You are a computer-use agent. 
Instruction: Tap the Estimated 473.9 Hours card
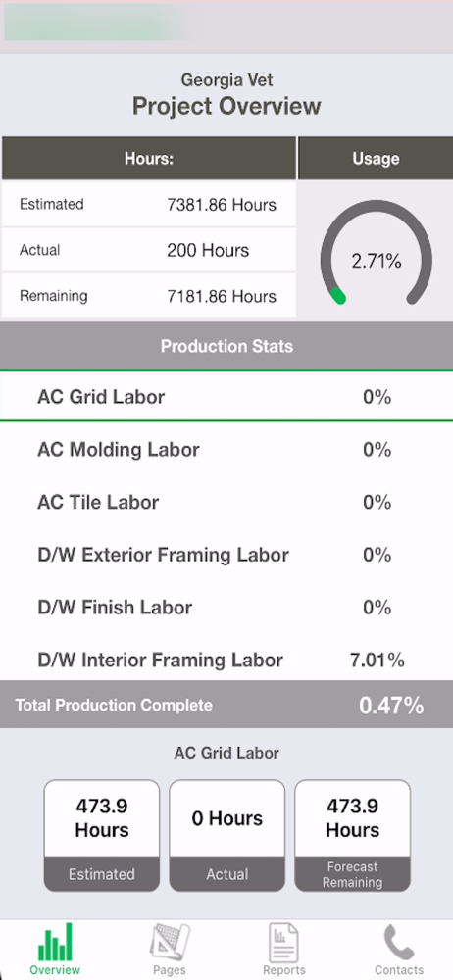(101, 836)
